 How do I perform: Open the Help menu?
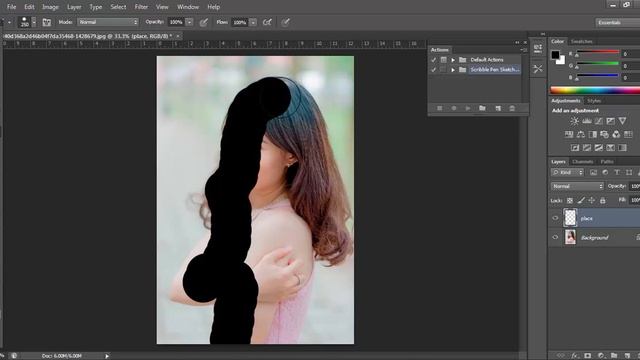point(213,7)
